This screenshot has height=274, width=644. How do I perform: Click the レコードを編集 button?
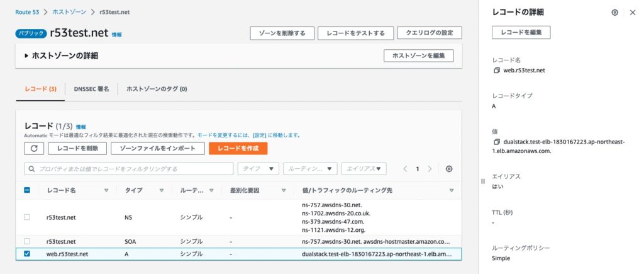(521, 33)
